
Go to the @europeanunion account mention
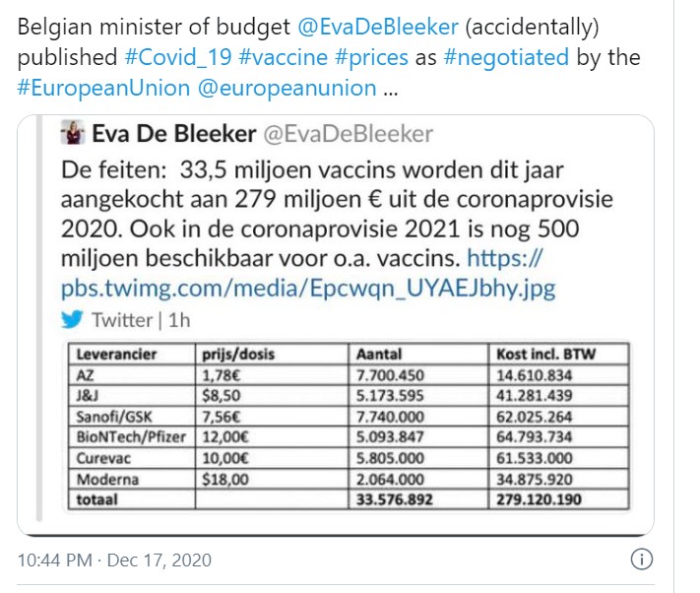pos(287,88)
